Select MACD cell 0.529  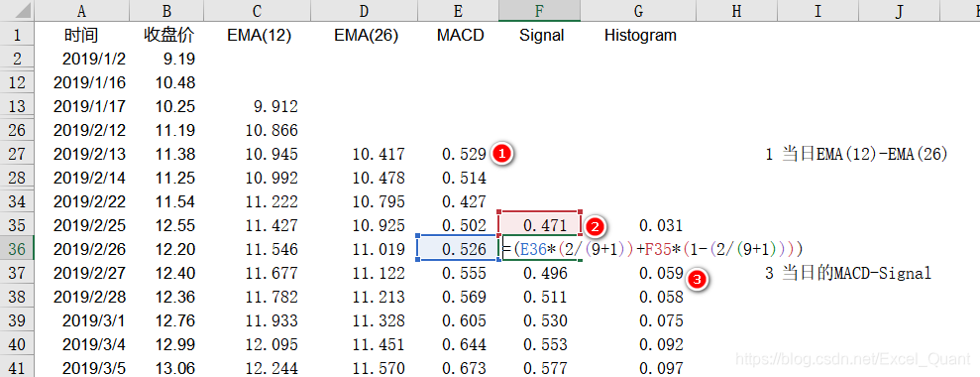(458, 154)
